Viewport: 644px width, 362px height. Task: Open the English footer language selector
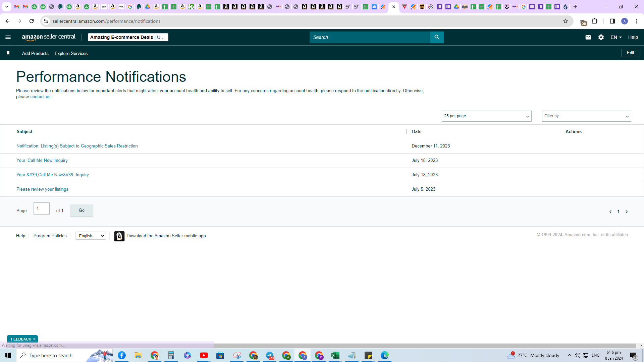point(91,236)
